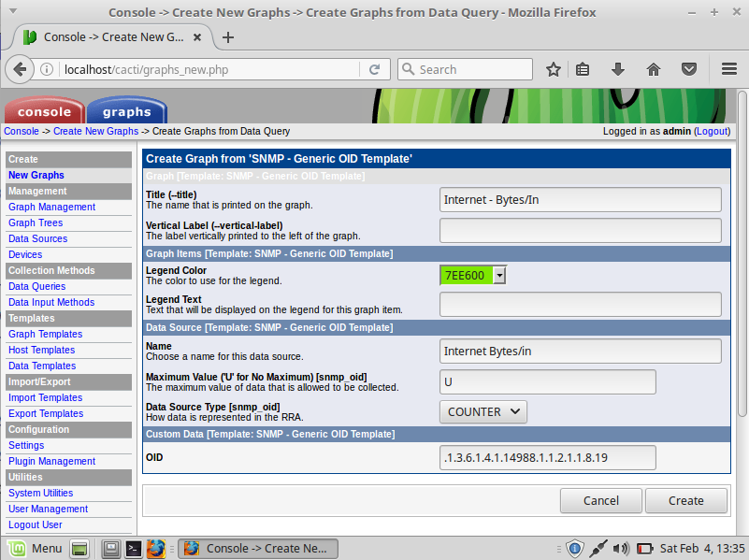Expand the Data Source Type COUNTER dropdown

[483, 411]
